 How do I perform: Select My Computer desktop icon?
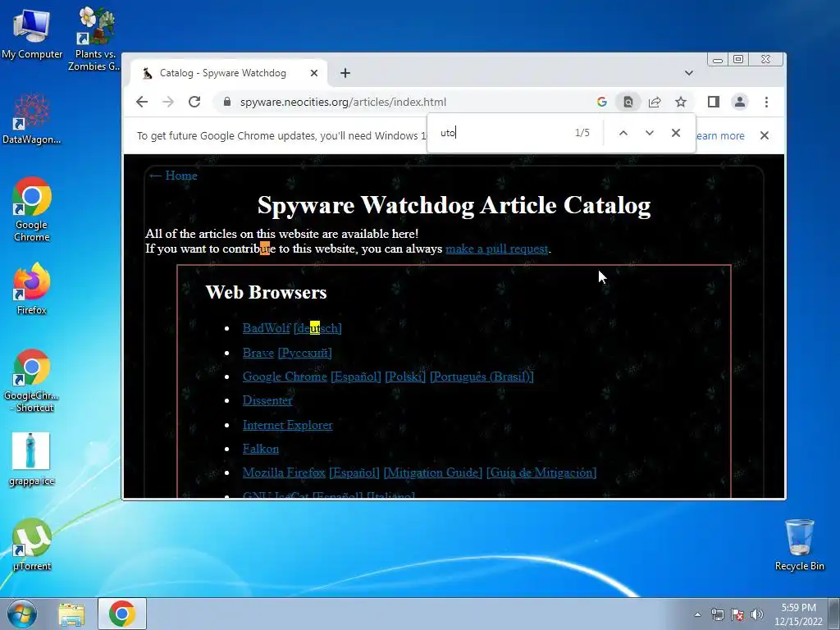[32, 33]
